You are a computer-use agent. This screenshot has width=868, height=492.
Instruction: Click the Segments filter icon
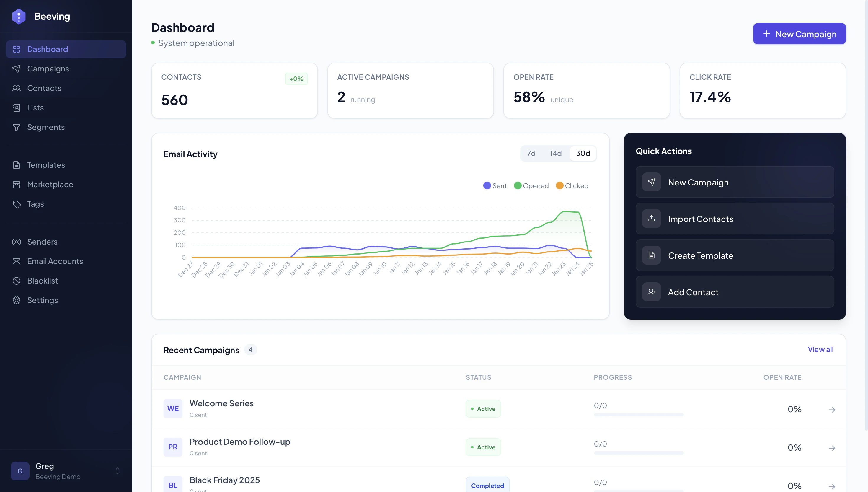click(x=17, y=127)
